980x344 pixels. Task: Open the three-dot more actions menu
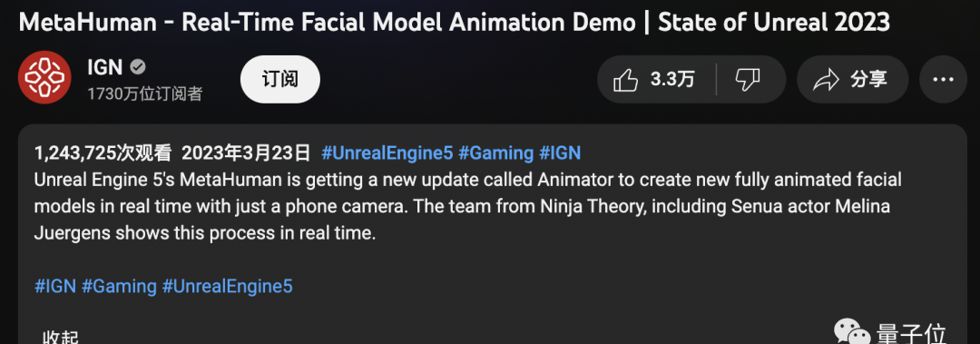[x=943, y=80]
